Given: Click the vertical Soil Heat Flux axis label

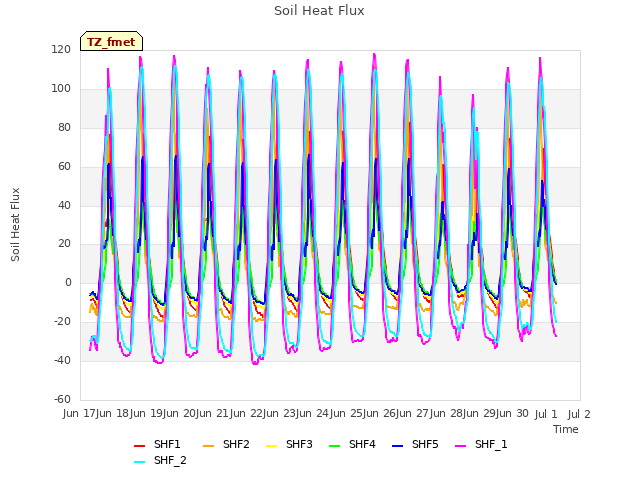Looking at the screenshot, I should click(x=15, y=224).
